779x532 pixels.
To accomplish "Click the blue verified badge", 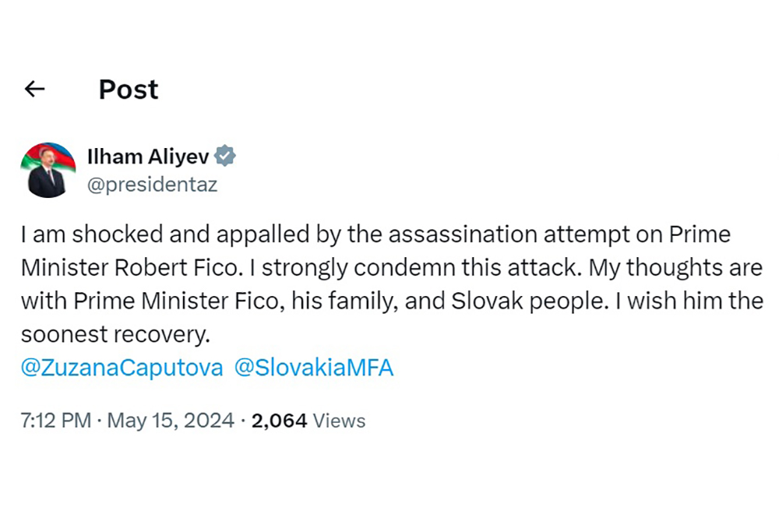I will [x=225, y=156].
